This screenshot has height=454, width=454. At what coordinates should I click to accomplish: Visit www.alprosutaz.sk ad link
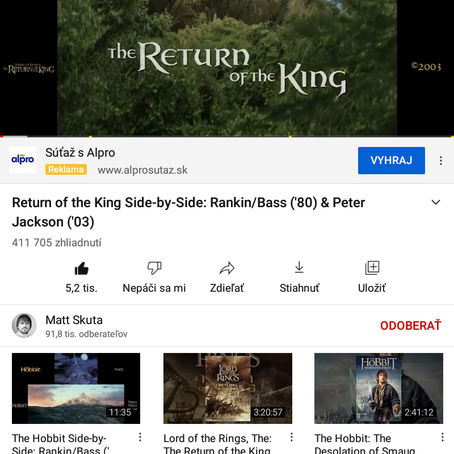(142, 170)
